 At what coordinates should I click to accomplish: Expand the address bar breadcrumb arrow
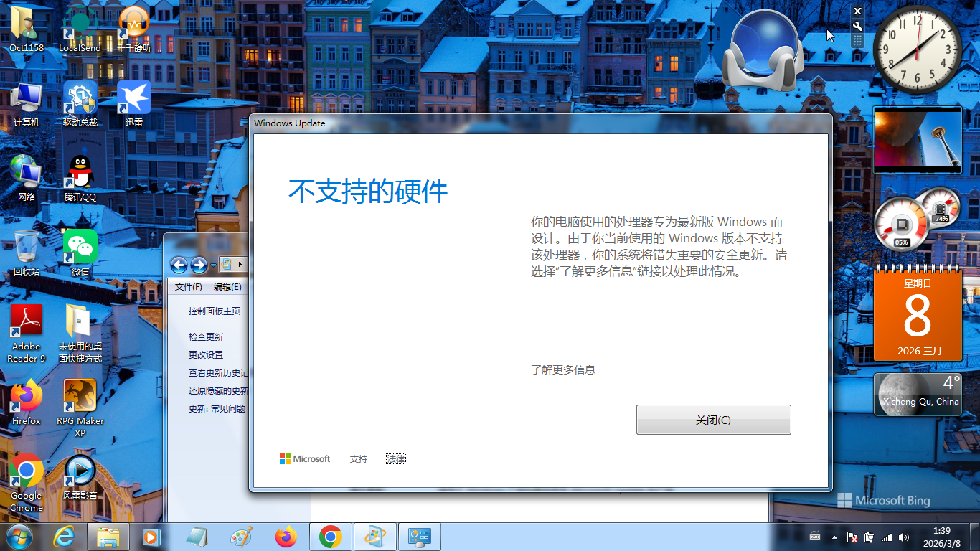pos(240,265)
